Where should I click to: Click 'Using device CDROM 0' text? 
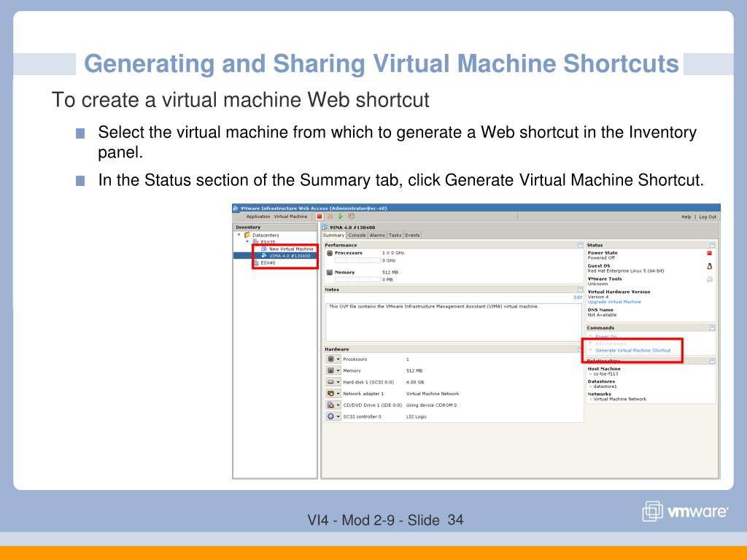(431, 405)
